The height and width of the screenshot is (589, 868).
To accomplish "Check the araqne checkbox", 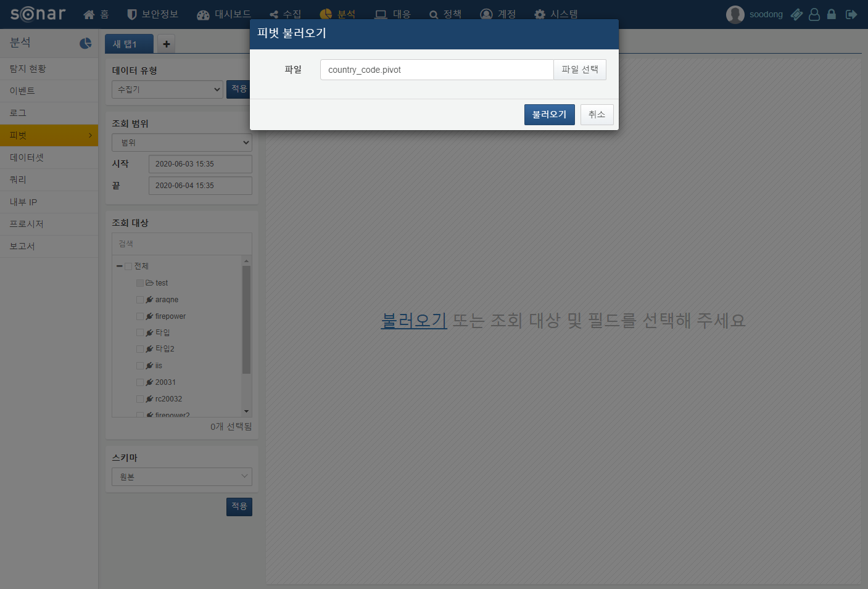I will click(x=140, y=300).
